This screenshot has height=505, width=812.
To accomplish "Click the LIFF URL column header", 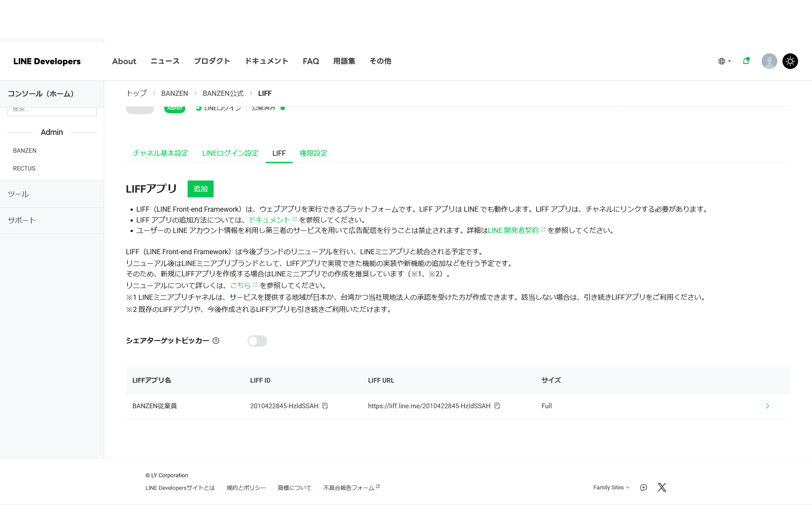I will pos(381,380).
